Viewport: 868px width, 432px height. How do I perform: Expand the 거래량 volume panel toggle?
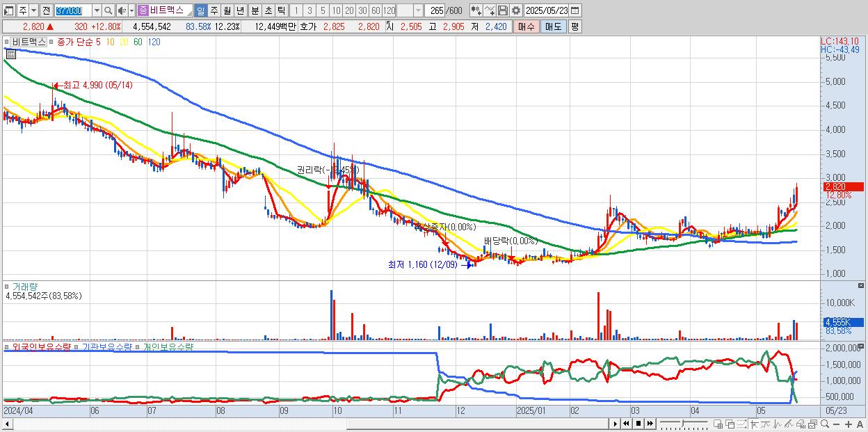(7, 287)
